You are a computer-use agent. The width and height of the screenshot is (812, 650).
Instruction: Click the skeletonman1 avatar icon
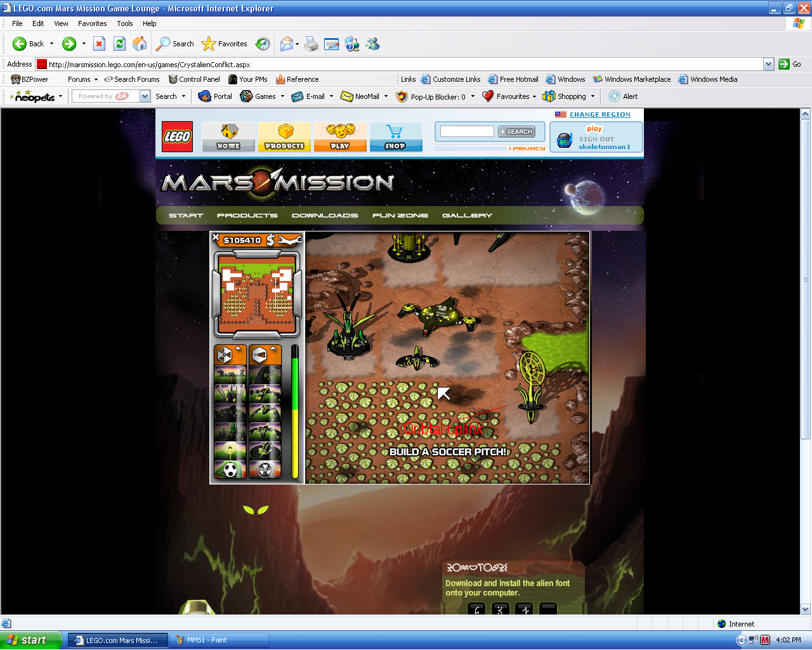point(565,140)
